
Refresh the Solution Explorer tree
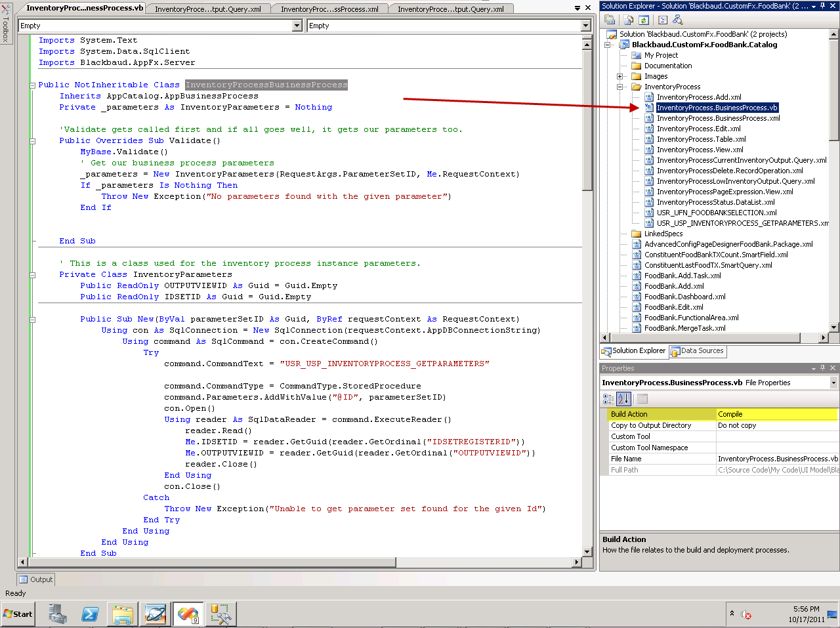[x=643, y=20]
